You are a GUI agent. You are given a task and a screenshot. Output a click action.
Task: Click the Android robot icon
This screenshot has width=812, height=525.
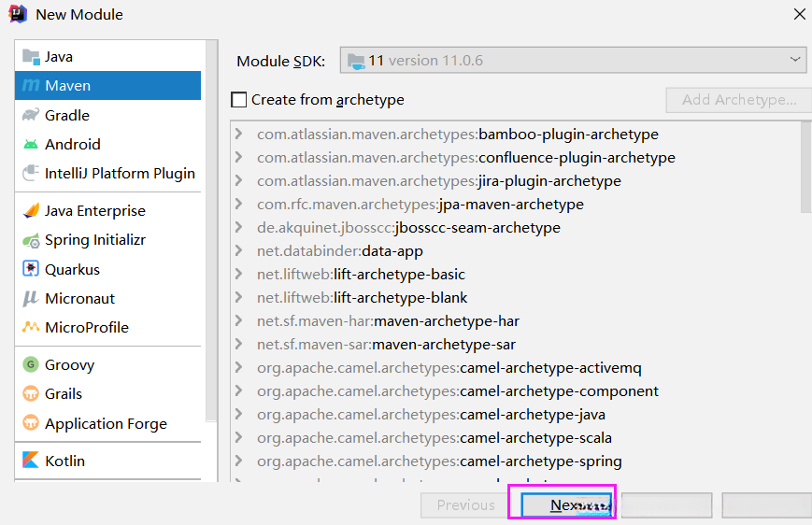(31, 144)
